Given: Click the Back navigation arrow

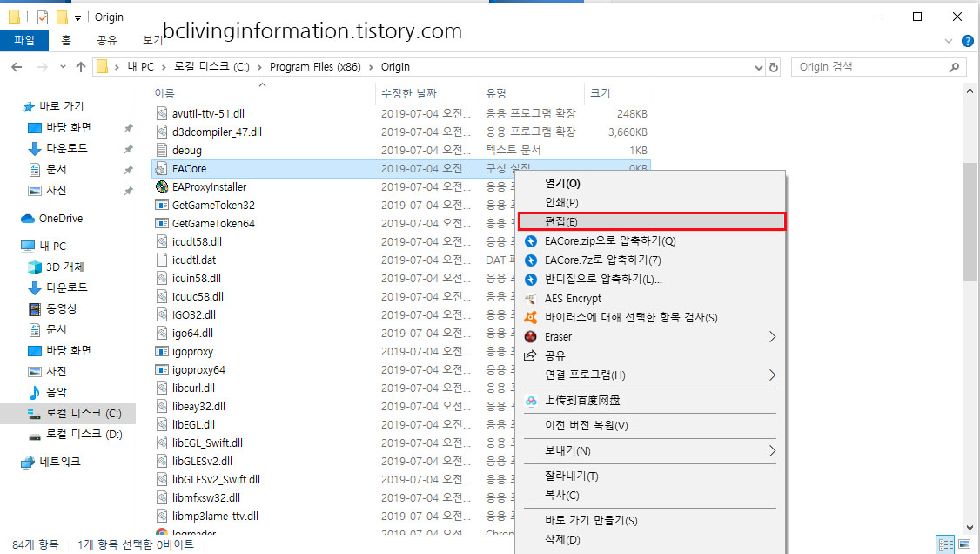Looking at the screenshot, I should click(17, 67).
